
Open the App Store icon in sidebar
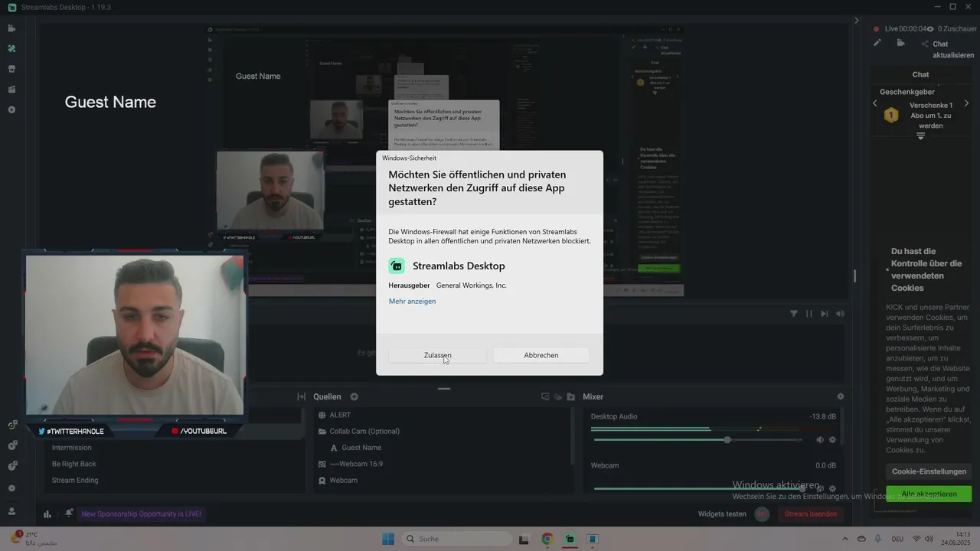[x=11, y=69]
